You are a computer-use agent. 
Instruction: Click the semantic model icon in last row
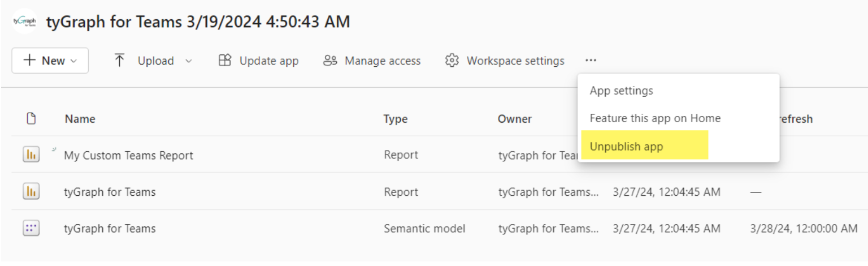(31, 228)
